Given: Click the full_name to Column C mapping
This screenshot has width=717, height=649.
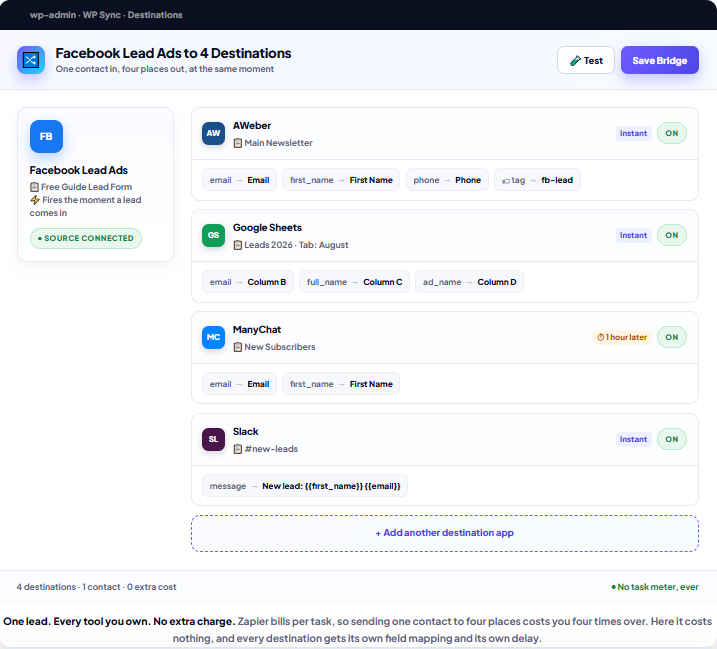Looking at the screenshot, I should [x=354, y=282].
